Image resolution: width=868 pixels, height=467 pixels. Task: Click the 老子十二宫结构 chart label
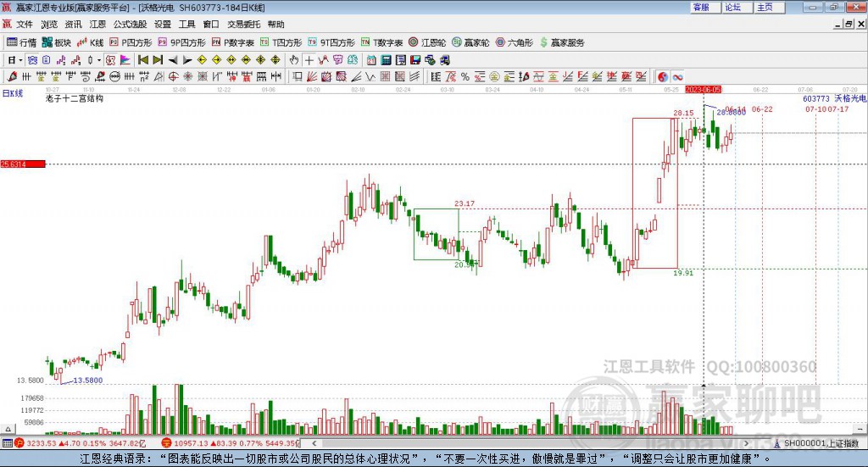(x=75, y=98)
